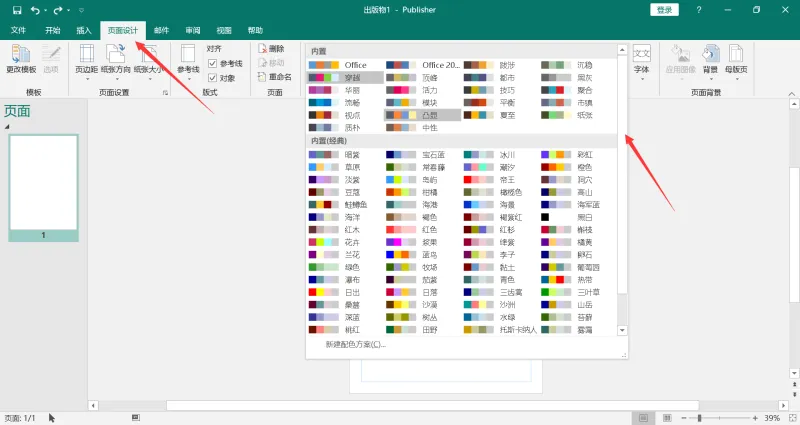This screenshot has height=425, width=800.
Task: Open the 母版页 master pages dropdown
Action: (x=736, y=62)
